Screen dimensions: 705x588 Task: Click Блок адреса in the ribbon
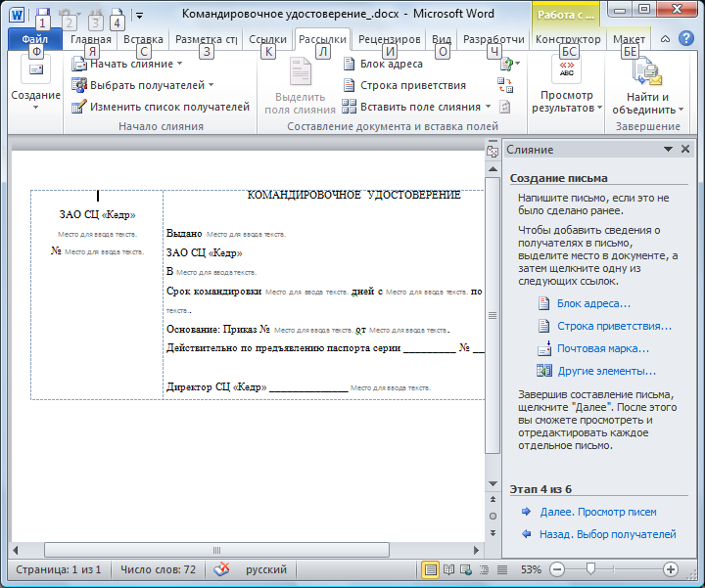click(x=383, y=64)
